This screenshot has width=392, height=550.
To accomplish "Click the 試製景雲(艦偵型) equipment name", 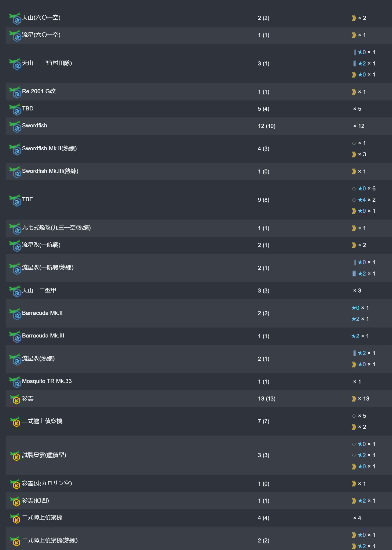I will click(44, 455).
